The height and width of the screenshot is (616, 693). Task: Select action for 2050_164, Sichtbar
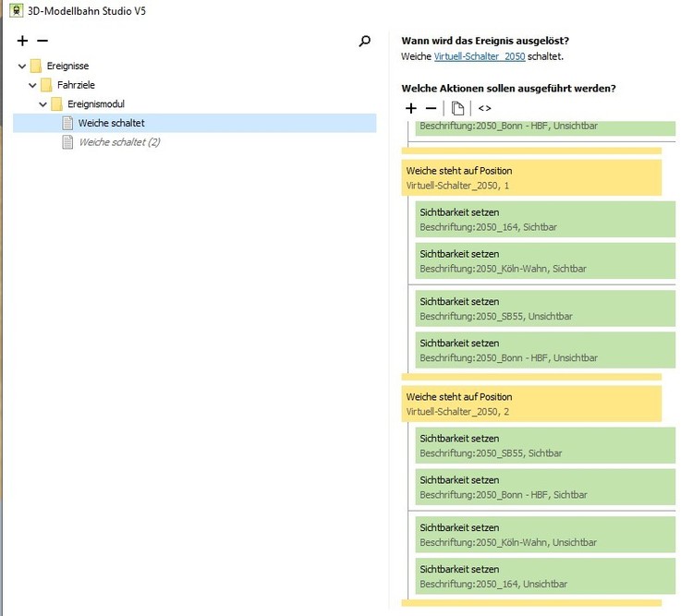point(545,220)
